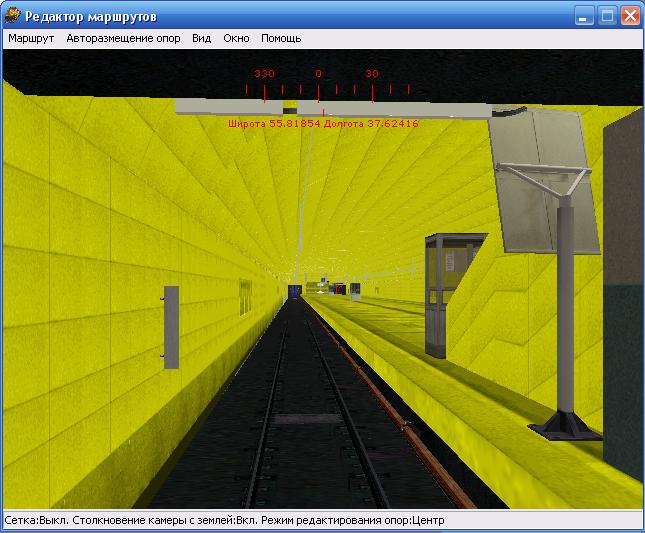645x533 pixels.
Task: Click status text Столкновение камеры с землей:Вкл.
Action: [x=165, y=520]
